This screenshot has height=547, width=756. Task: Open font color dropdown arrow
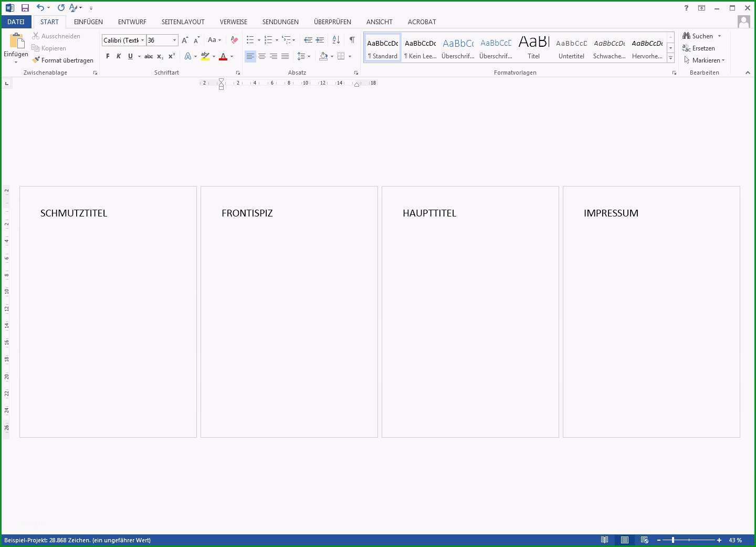(x=232, y=56)
